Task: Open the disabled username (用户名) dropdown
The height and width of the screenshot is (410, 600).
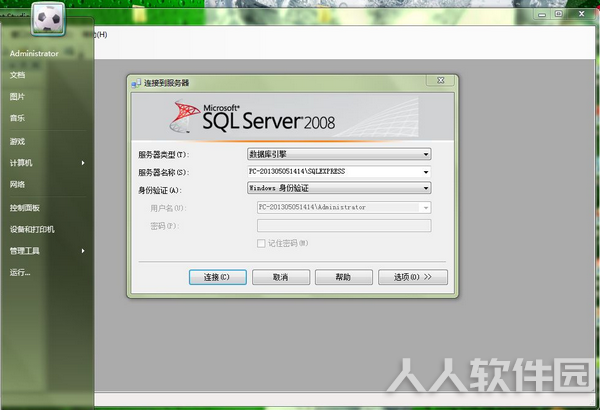Action: coord(426,207)
